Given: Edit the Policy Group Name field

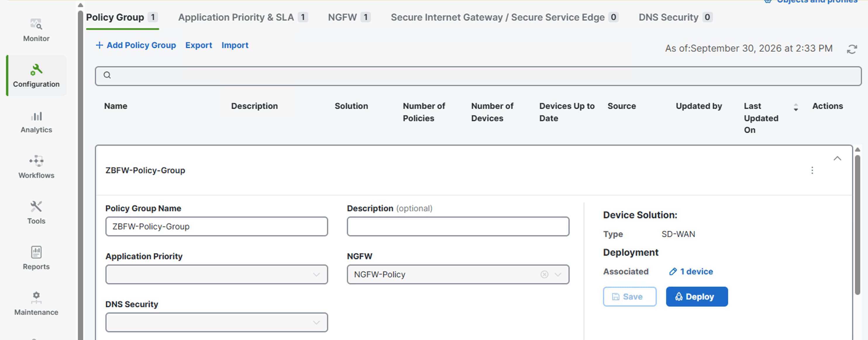Looking at the screenshot, I should click(216, 226).
